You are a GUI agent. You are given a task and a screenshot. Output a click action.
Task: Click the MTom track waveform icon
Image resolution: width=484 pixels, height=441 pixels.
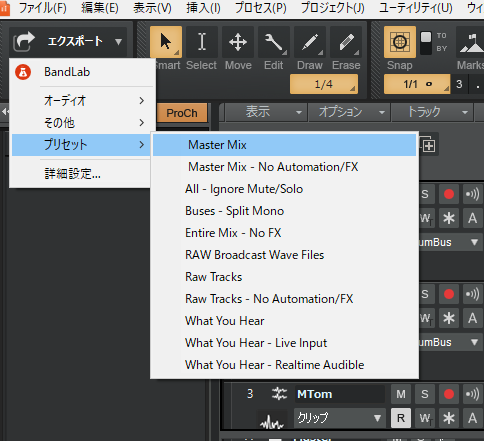click(x=272, y=422)
